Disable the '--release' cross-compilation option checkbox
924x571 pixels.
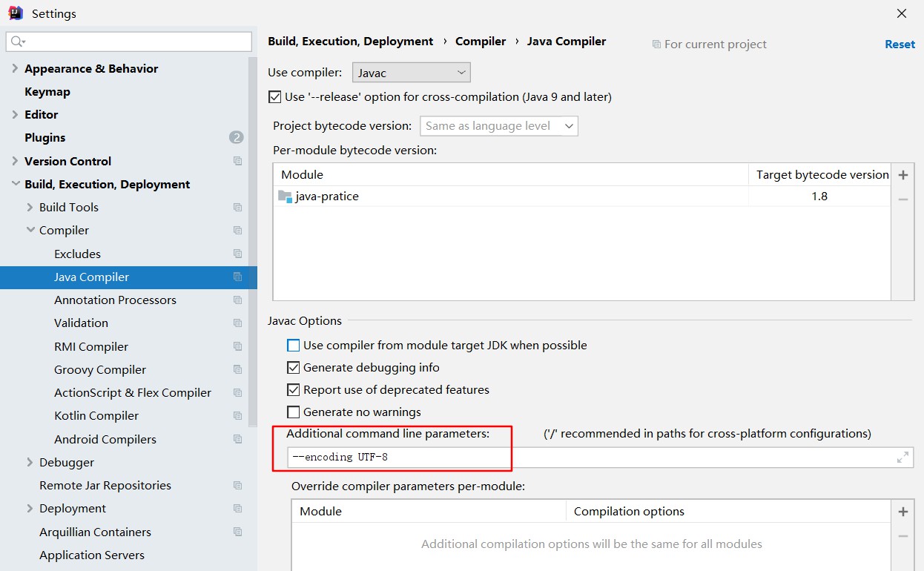point(274,97)
